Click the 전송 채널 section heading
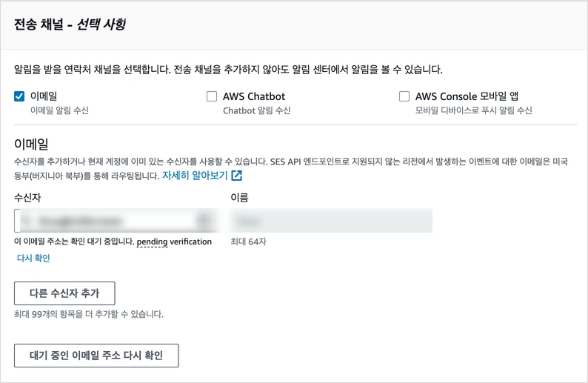 coord(70,24)
